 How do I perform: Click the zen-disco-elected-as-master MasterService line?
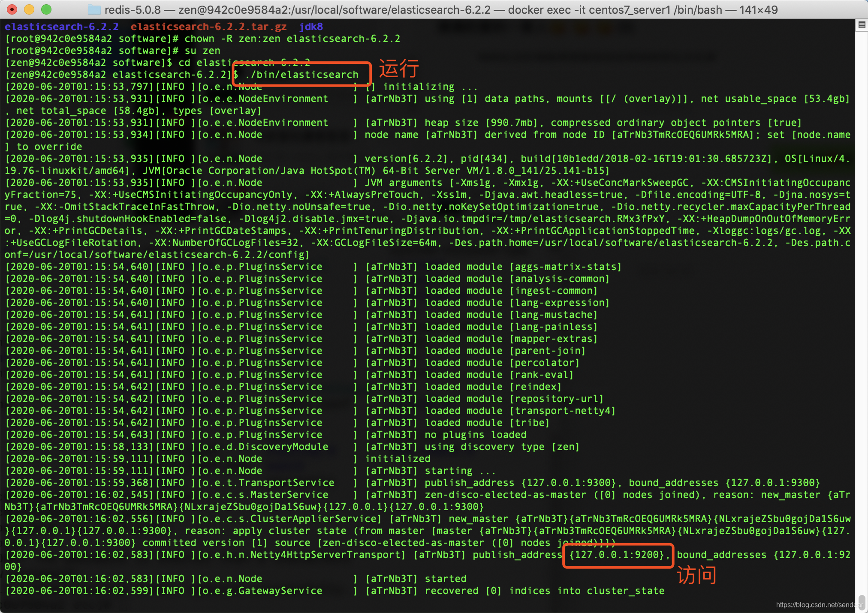(427, 501)
